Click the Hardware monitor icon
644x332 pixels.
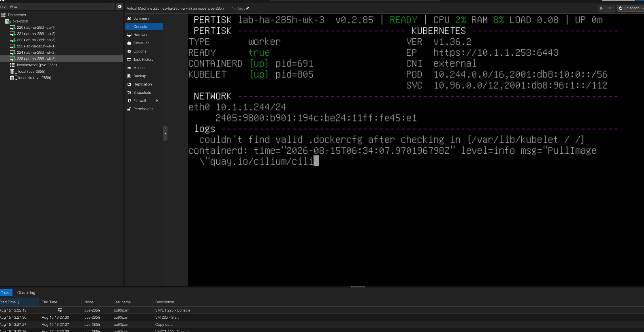coord(129,35)
